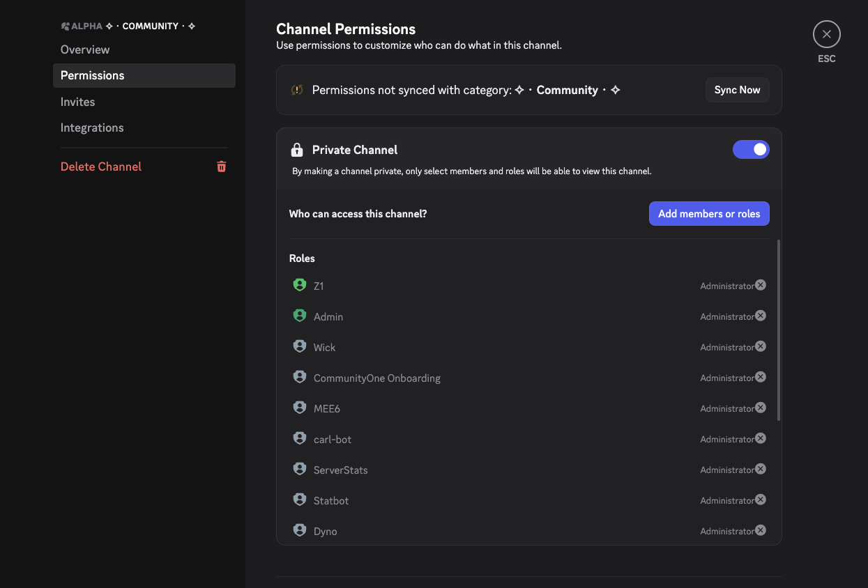Remove the Z1 Administrator override
868x588 pixels.
tap(760, 285)
